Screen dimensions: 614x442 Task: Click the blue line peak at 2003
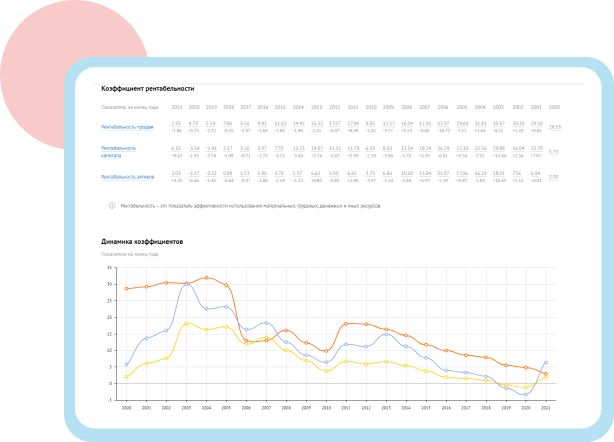click(186, 284)
